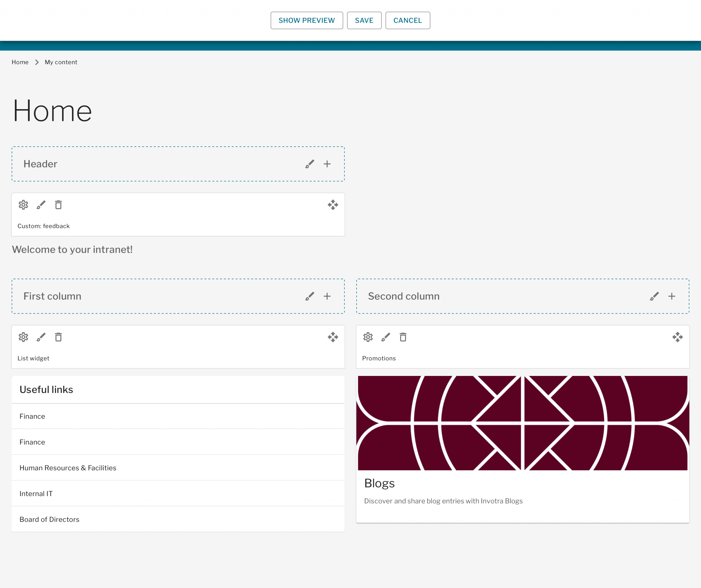Add a widget to Second column
Viewport: 701px width, 588px height.
[672, 296]
